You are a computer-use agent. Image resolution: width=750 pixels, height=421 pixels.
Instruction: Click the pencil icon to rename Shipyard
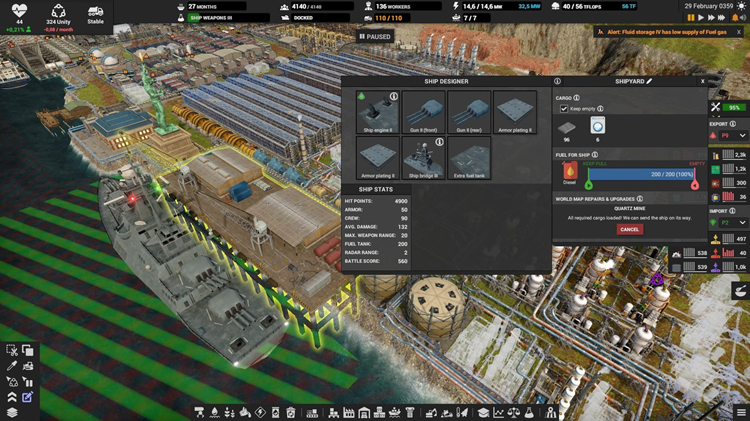(x=649, y=81)
